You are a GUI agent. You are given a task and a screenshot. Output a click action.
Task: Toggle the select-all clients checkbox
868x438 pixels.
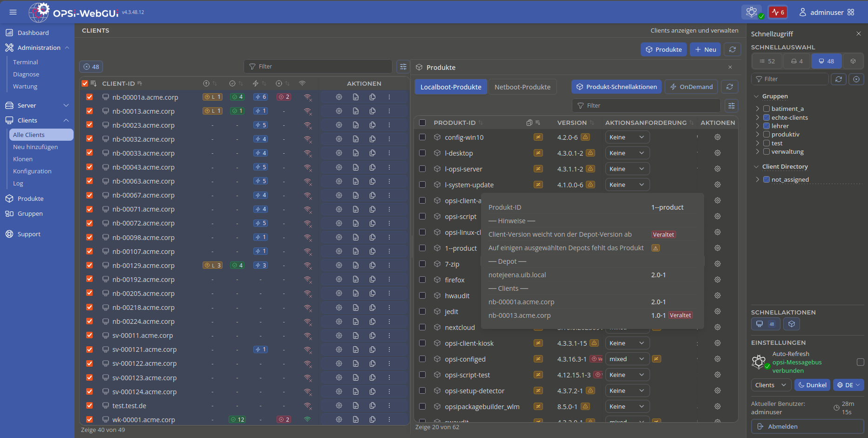tap(85, 83)
